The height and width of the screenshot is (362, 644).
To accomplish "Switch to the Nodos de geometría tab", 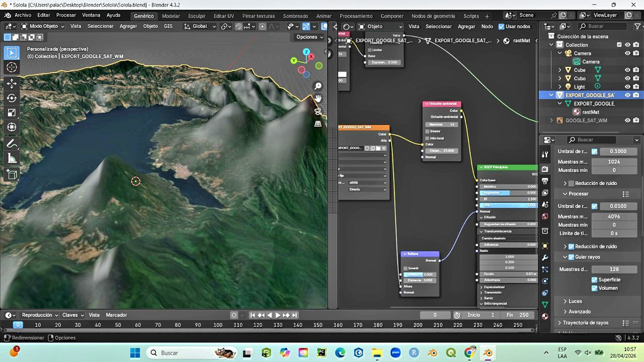I will (433, 16).
